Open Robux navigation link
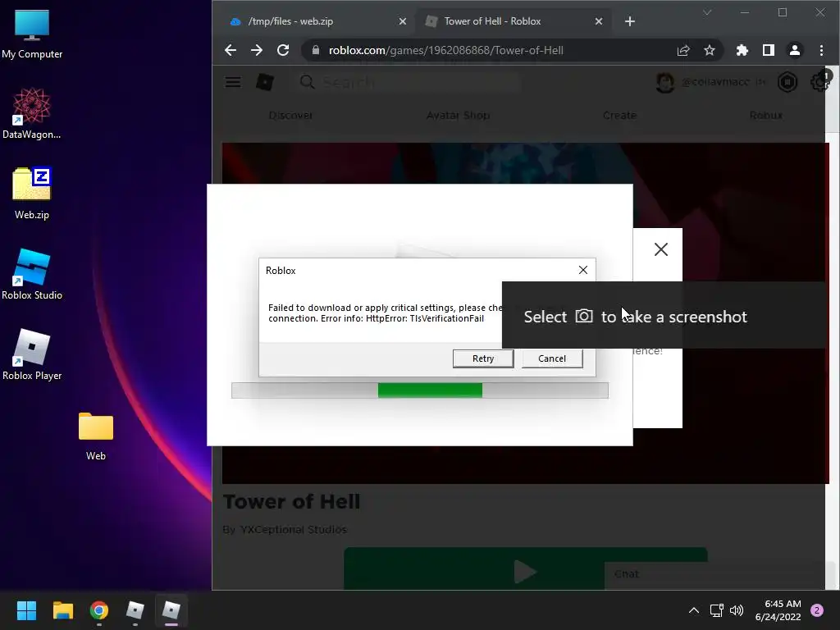The height and width of the screenshot is (630, 840). pyautogui.click(x=766, y=115)
